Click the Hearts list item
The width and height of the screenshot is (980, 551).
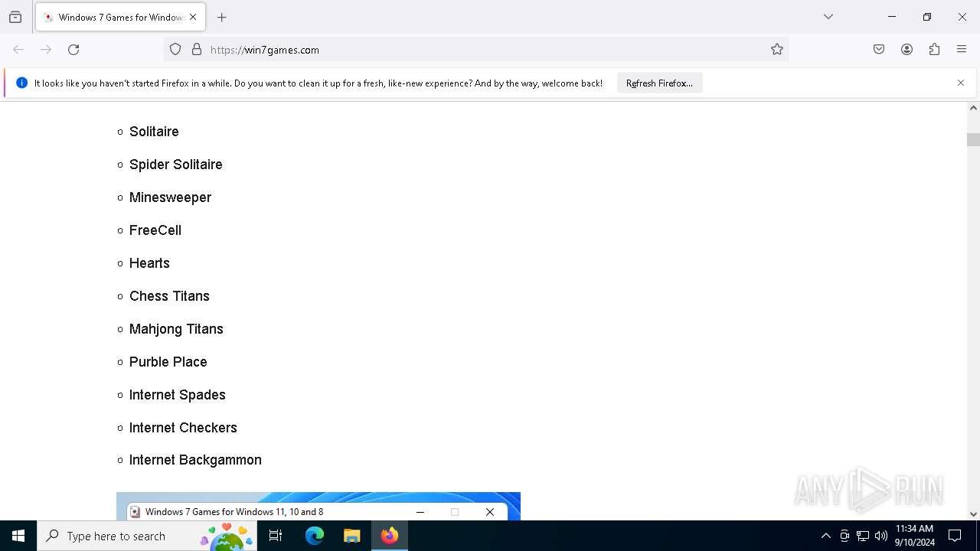pos(149,263)
